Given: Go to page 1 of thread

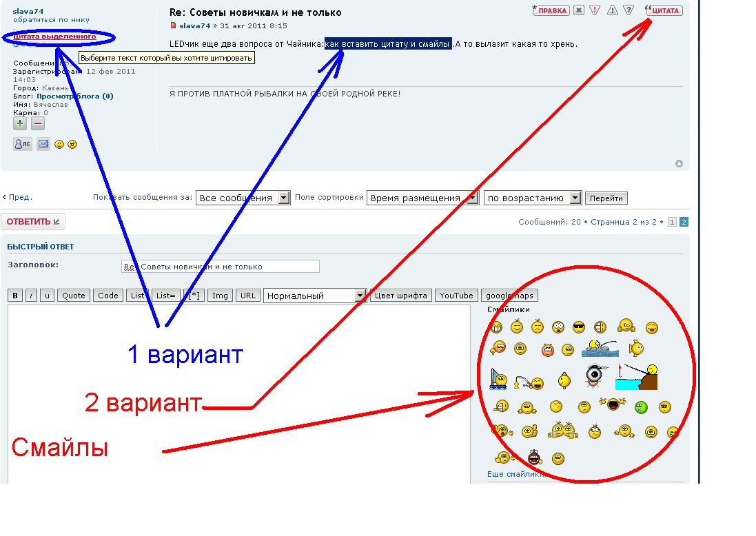Looking at the screenshot, I should pos(672,222).
